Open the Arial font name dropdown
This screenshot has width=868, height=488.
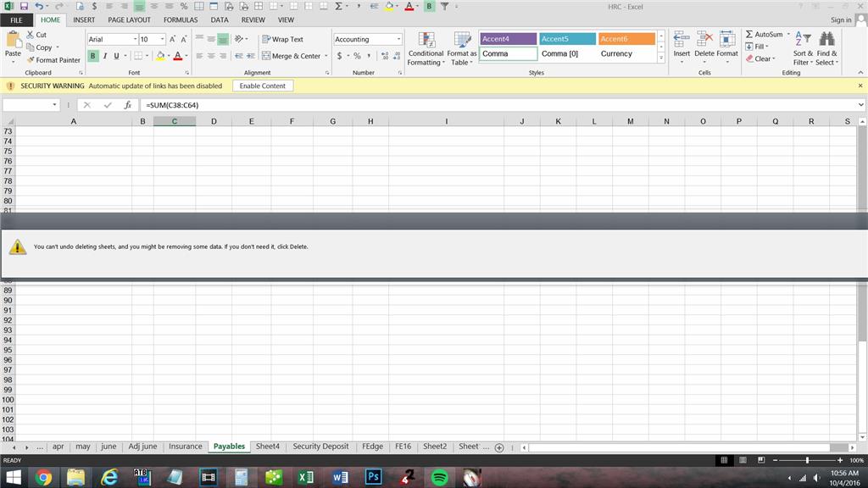coord(135,39)
